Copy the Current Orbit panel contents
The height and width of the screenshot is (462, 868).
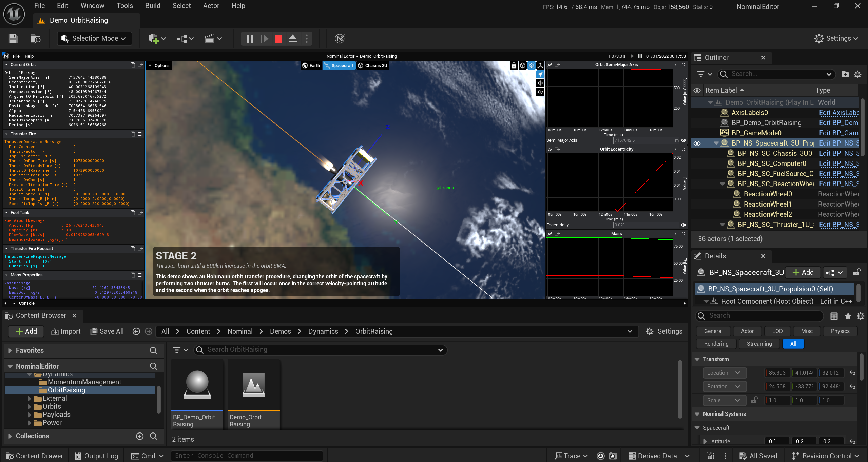pos(133,65)
